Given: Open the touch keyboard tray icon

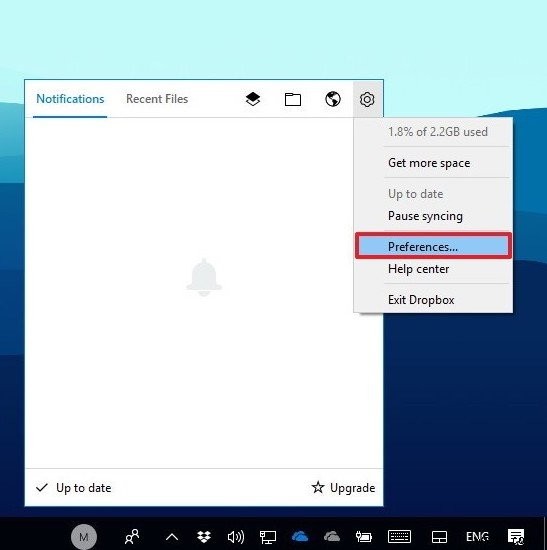Looking at the screenshot, I should coord(399,537).
